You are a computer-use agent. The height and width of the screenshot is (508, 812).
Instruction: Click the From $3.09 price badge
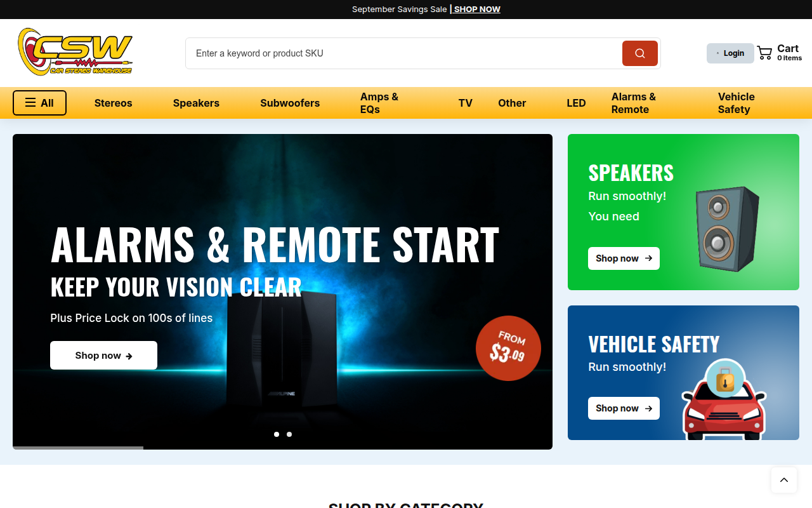[x=508, y=348]
